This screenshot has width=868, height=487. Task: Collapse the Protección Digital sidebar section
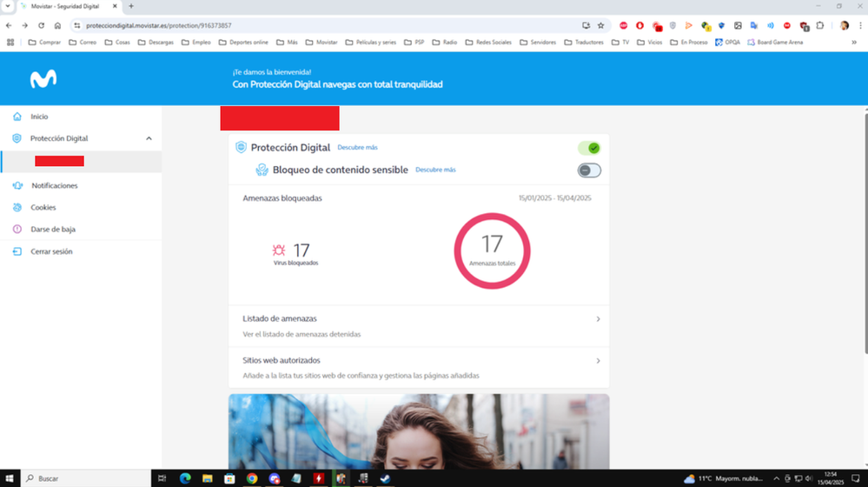tap(149, 138)
